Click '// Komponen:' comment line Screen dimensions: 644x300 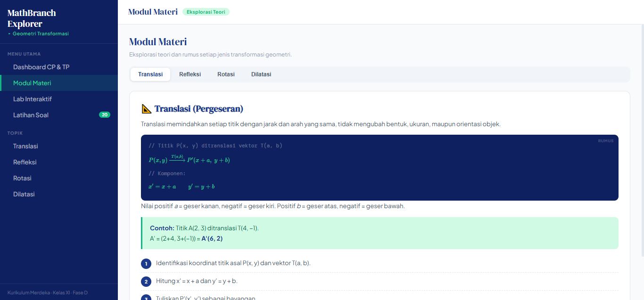[167, 173]
